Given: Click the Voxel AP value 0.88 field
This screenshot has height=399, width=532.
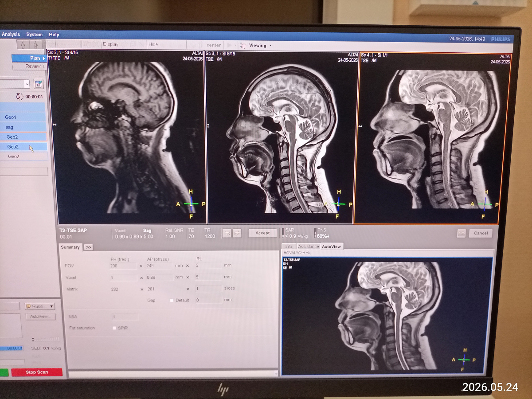Looking at the screenshot, I should [159, 278].
